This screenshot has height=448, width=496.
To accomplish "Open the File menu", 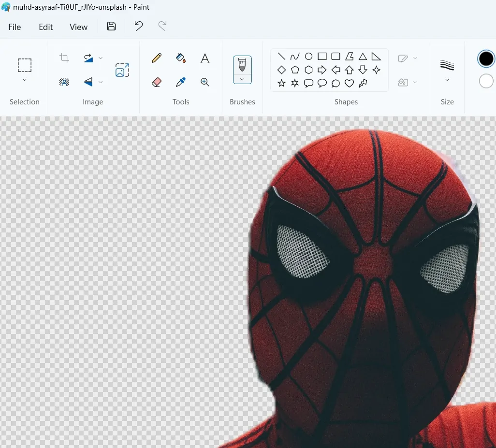I will click(x=15, y=27).
